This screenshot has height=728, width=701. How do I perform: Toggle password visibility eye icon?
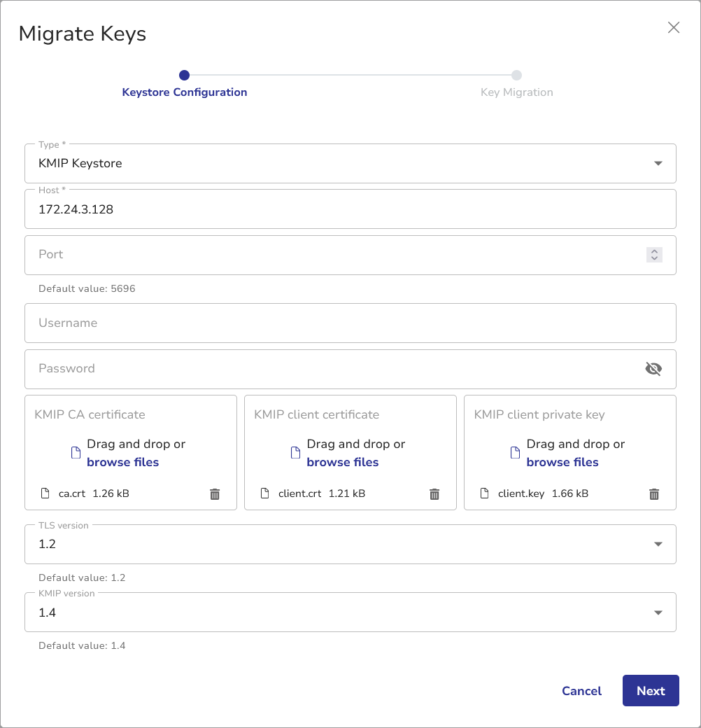pyautogui.click(x=653, y=369)
